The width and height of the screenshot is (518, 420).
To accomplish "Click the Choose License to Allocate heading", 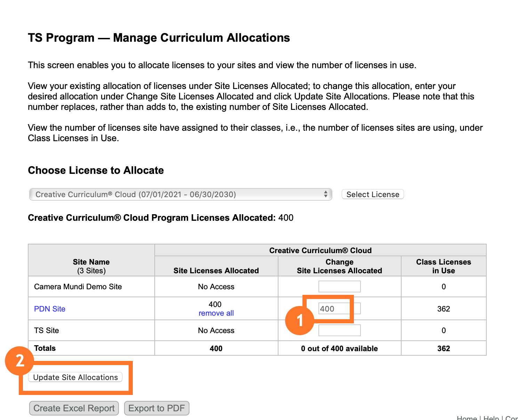I will [x=96, y=170].
